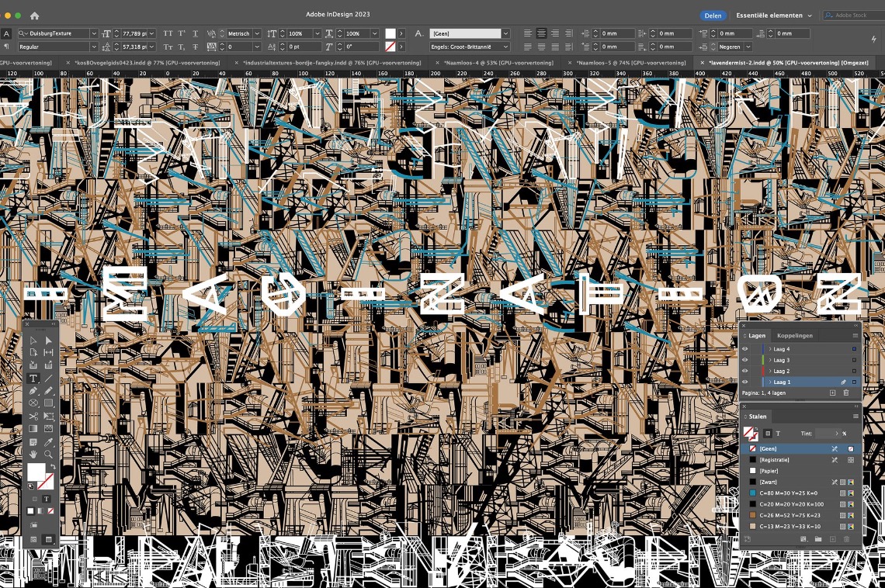Select the Scissors tool

point(33,416)
